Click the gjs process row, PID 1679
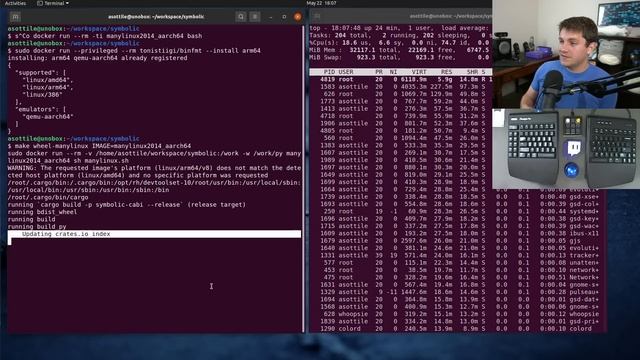640x360 pixels. (x=455, y=240)
